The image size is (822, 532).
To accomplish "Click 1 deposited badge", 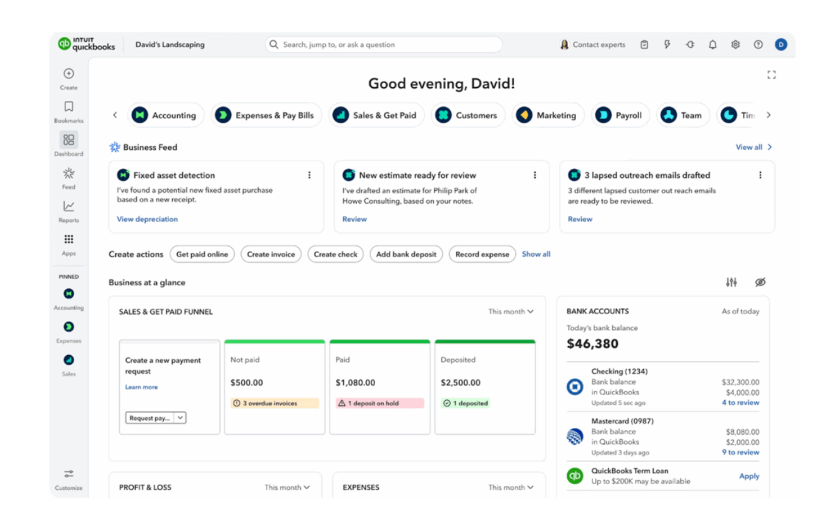I will [x=465, y=403].
